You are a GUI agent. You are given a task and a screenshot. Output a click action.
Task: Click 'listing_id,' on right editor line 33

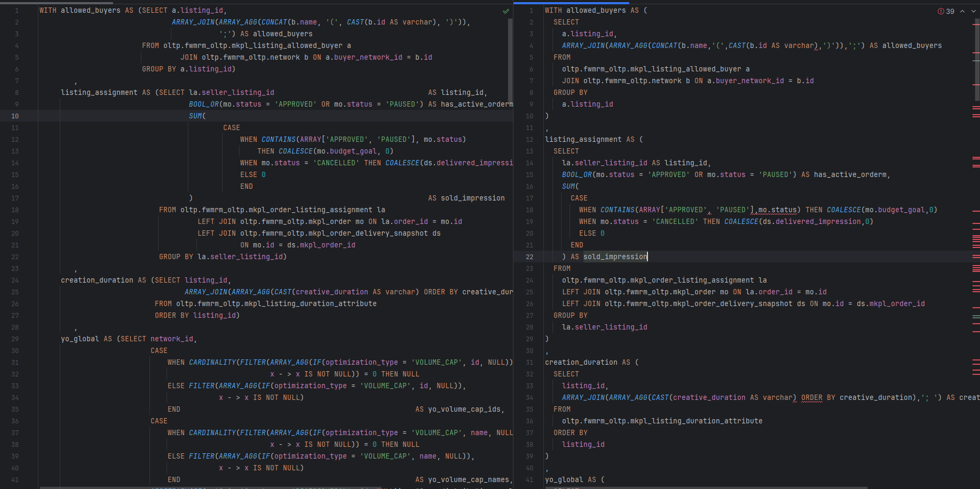point(586,386)
